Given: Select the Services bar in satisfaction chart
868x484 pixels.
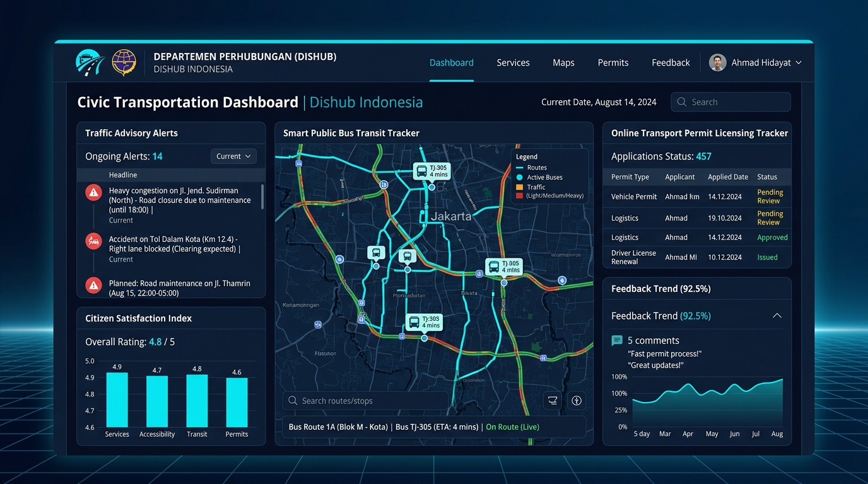Looking at the screenshot, I should [117, 400].
